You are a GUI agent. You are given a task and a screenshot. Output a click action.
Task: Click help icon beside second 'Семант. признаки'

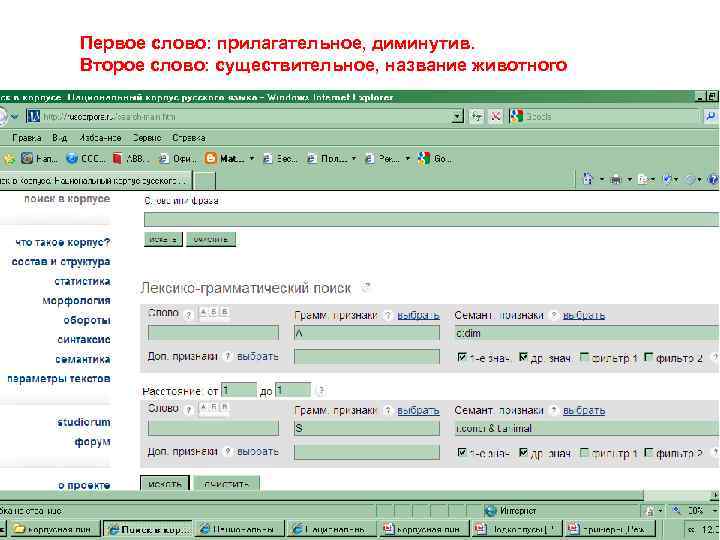pos(554,411)
